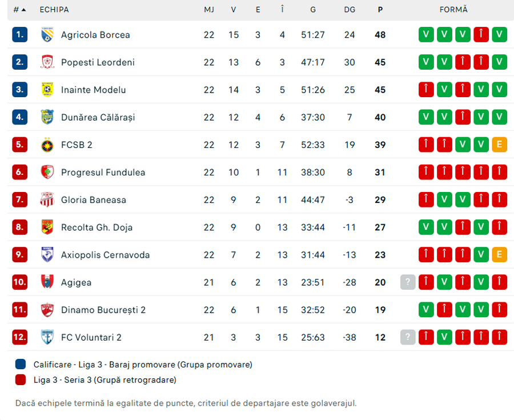Sort standings by P points column
This screenshot has height=420, width=514.
tap(380, 10)
